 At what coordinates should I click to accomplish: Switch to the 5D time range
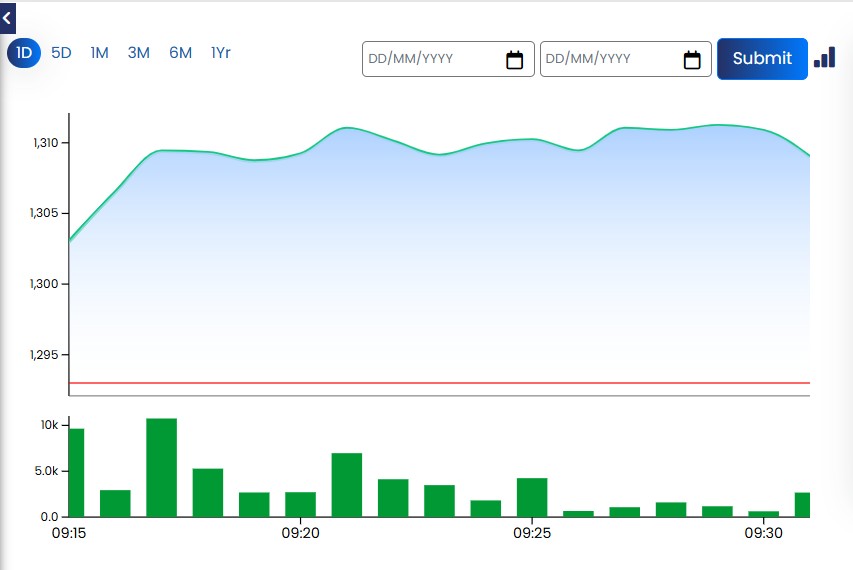pos(61,53)
